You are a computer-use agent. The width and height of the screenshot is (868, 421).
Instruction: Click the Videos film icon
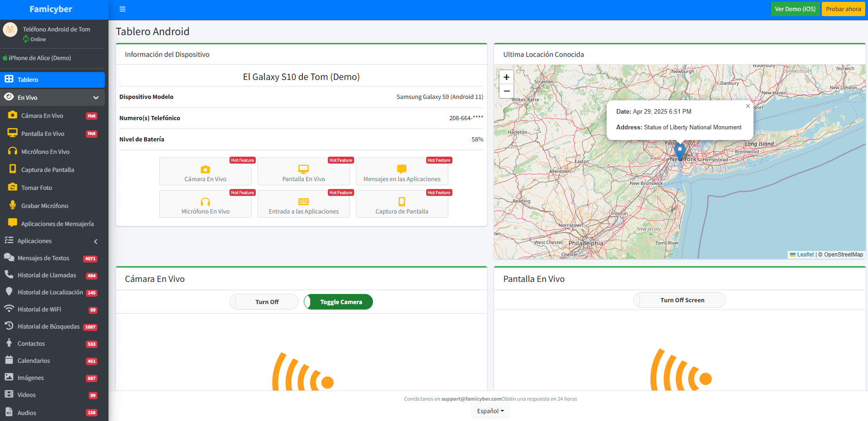9,394
